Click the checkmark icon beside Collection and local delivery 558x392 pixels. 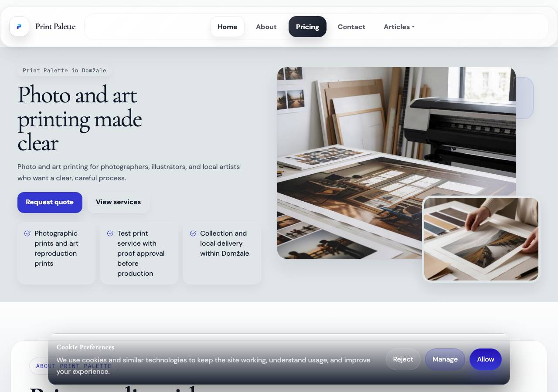pos(193,233)
